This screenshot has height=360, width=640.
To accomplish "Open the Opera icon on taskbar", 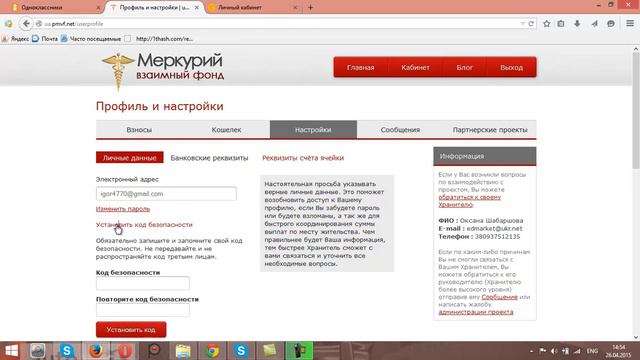I will 125,351.
